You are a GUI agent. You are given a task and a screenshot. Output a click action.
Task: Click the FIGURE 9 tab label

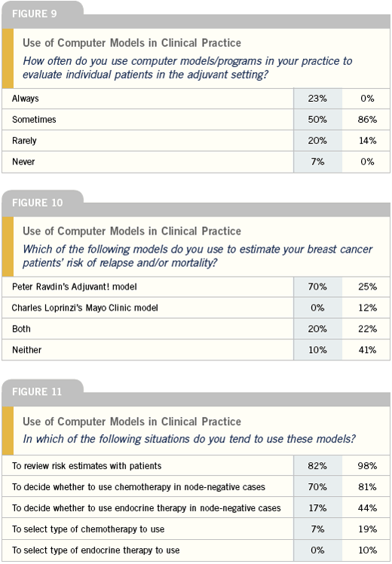pos(35,14)
